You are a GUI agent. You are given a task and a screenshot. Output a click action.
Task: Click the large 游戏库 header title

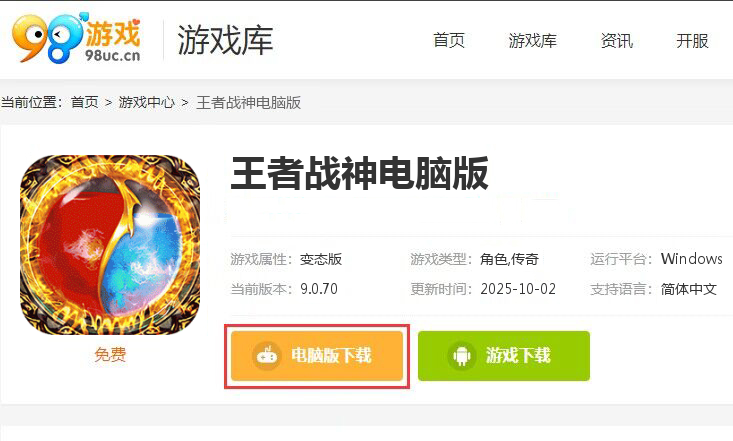[225, 40]
